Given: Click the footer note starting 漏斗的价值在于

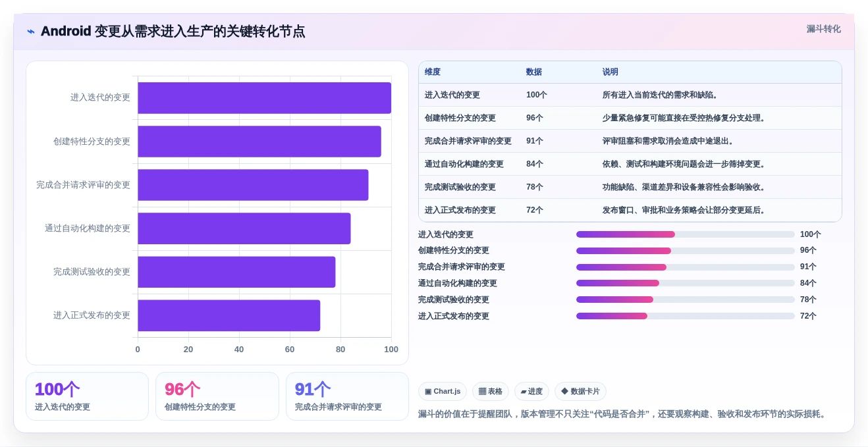Looking at the screenshot, I should tap(623, 414).
